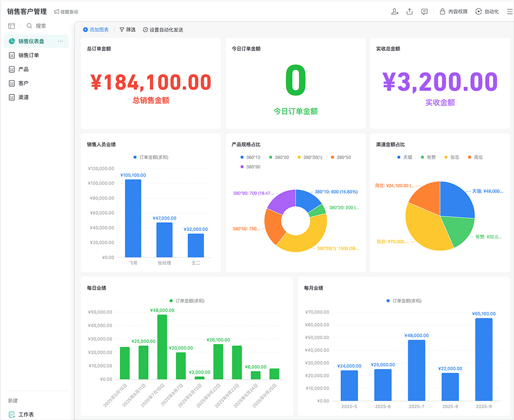Open 自动化 via its circular arrow icon
The width and height of the screenshot is (514, 420).
pos(478,11)
